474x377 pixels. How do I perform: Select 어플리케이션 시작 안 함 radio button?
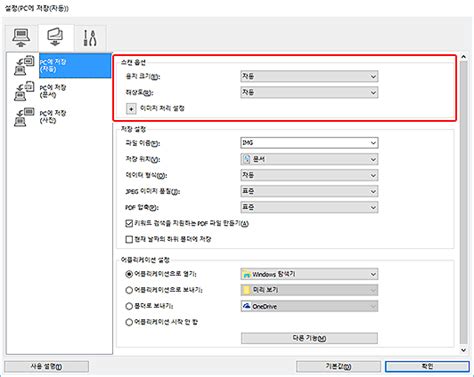pos(129,322)
